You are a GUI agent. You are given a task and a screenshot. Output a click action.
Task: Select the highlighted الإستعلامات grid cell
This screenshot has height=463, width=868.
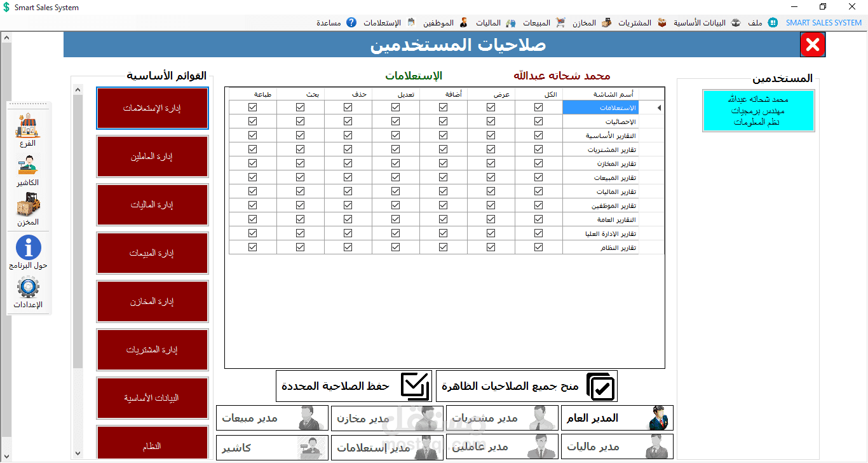click(600, 107)
